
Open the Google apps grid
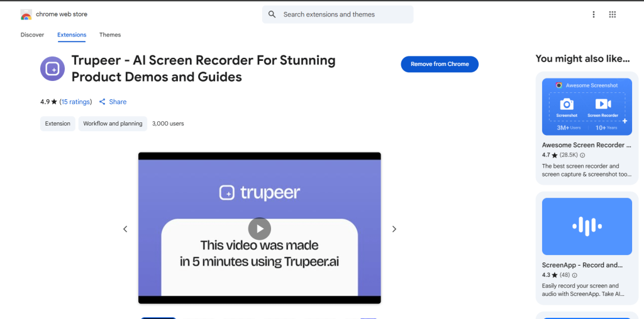click(x=613, y=14)
